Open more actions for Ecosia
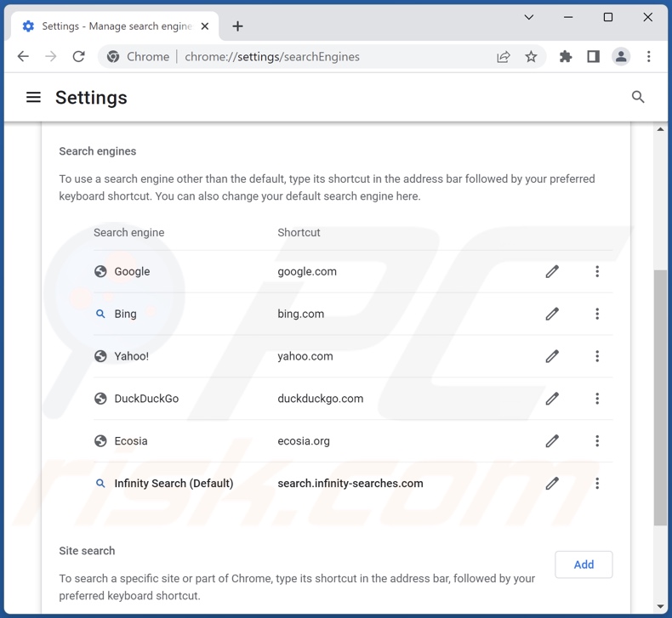672x618 pixels. coord(597,441)
